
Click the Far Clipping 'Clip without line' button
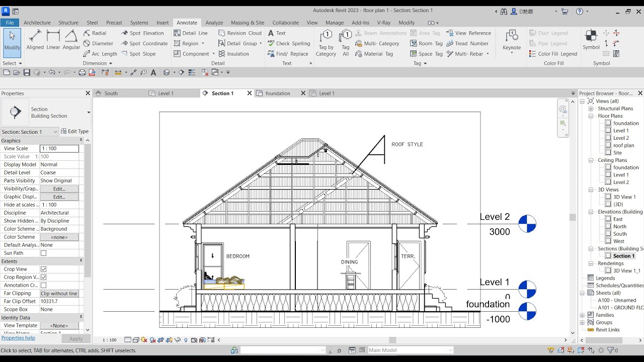(x=59, y=294)
